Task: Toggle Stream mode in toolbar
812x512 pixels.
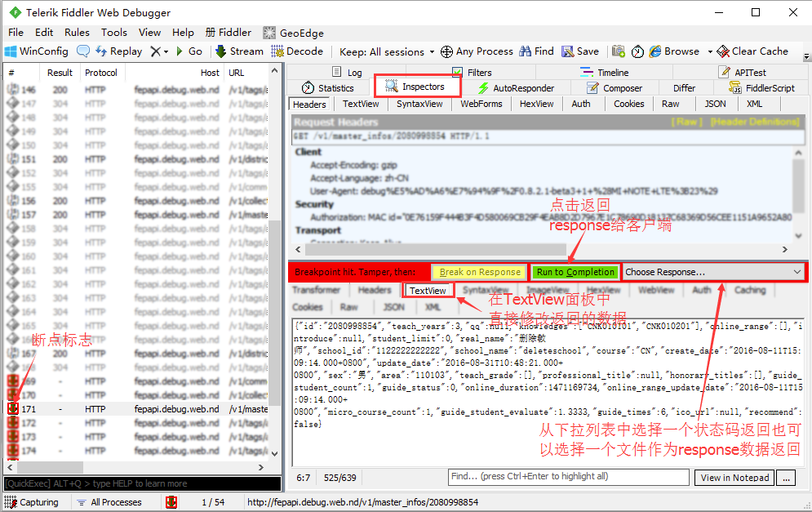Action: click(239, 51)
